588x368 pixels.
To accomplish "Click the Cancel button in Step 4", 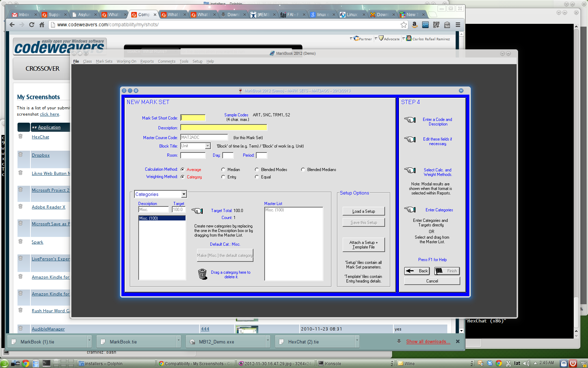I will click(432, 281).
